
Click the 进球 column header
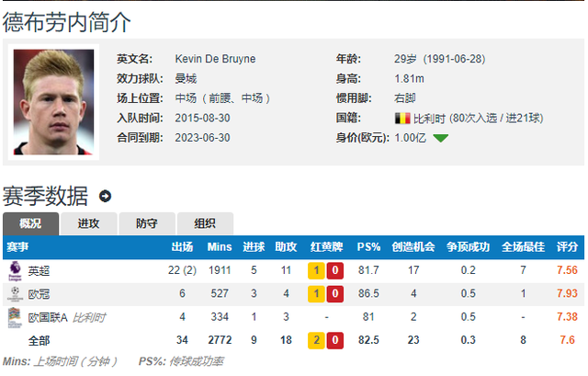point(254,247)
